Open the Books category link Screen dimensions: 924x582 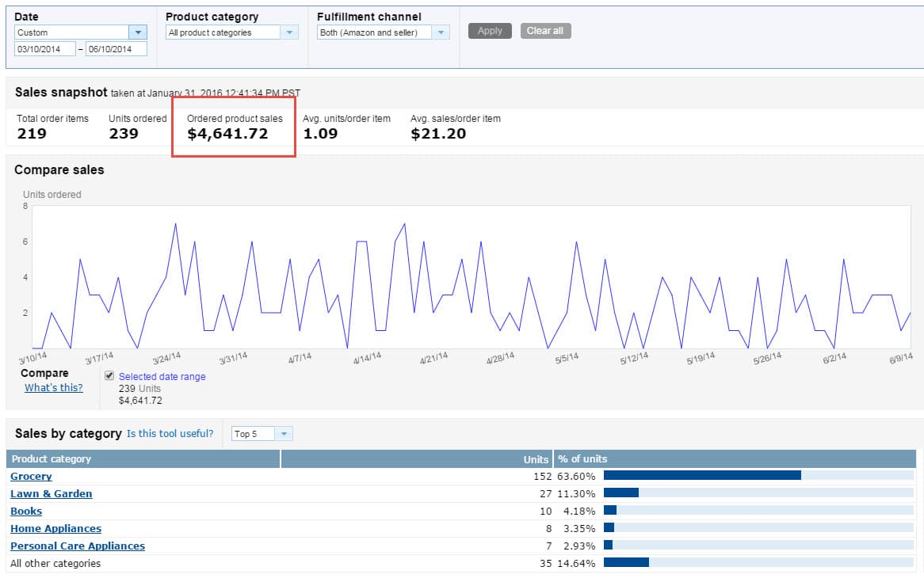pos(26,512)
